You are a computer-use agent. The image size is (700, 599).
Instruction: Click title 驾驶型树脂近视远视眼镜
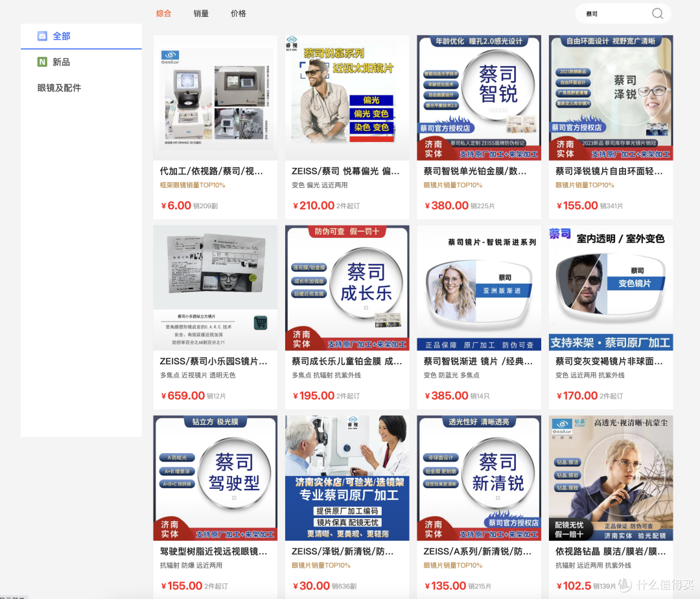click(x=213, y=552)
